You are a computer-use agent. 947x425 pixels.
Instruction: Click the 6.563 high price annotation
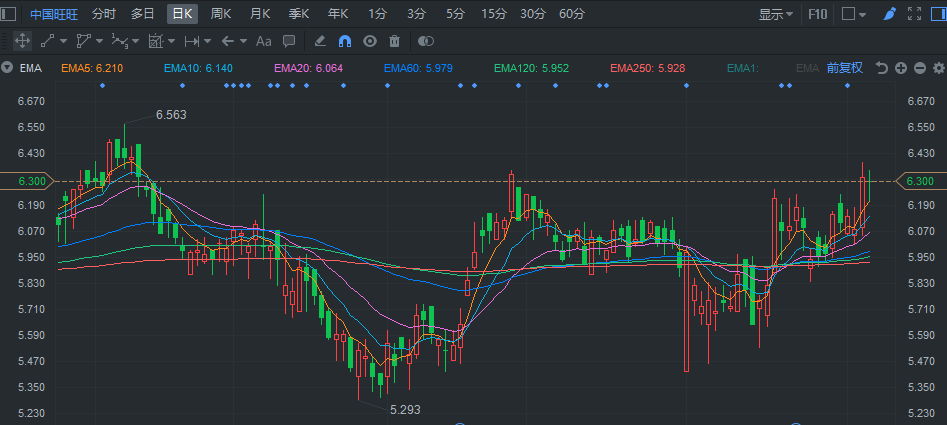click(x=171, y=115)
